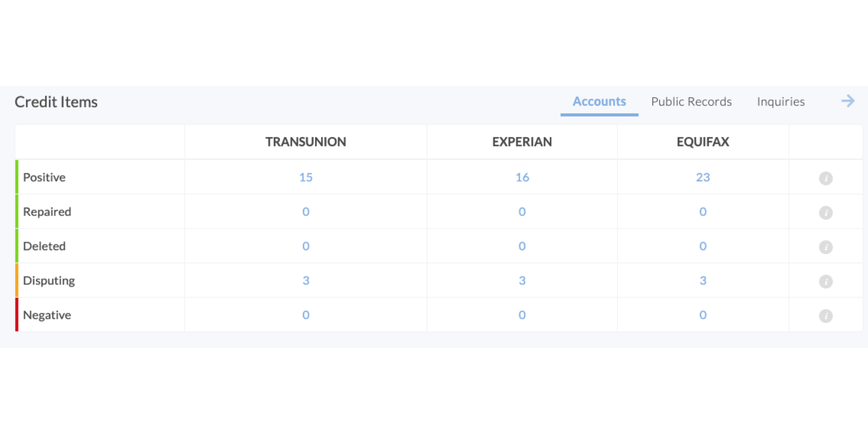The width and height of the screenshot is (868, 434).
Task: Click the Positive row label
Action: 44,177
